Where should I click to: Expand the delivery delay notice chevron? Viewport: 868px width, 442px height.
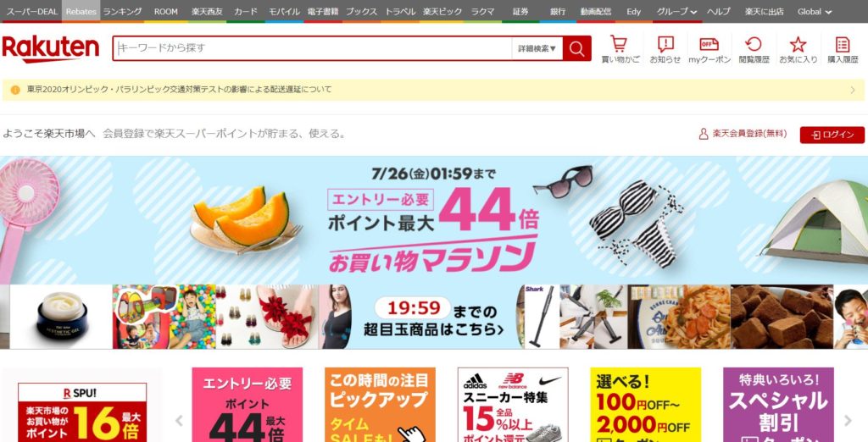(853, 90)
